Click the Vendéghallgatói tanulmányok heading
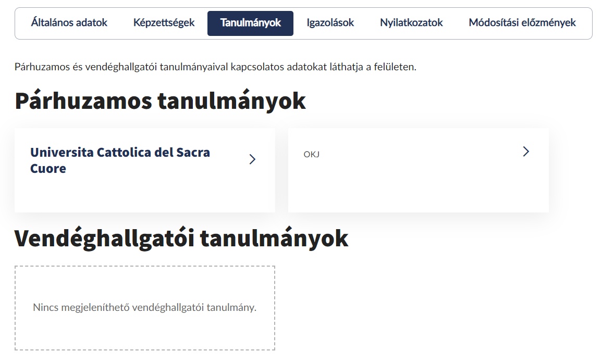 (x=181, y=238)
